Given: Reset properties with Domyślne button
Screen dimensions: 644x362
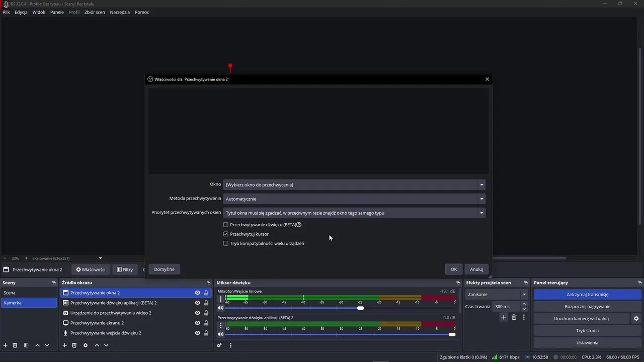Looking at the screenshot, I should (165, 269).
